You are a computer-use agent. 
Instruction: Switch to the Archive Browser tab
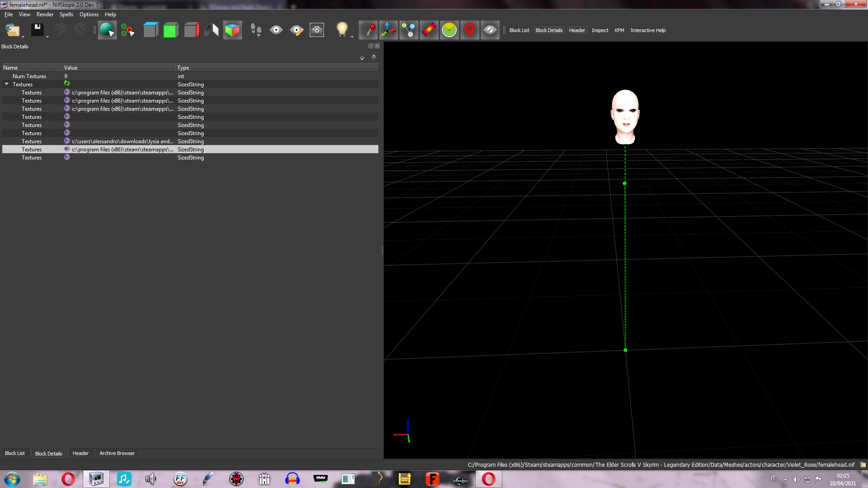(117, 453)
